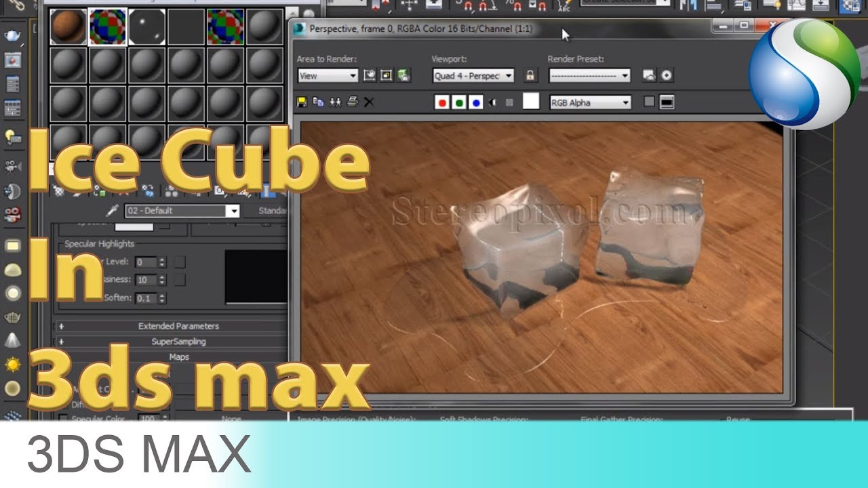Click the Render Setup teapot icon
The width and height of the screenshot is (868, 488).
(403, 75)
